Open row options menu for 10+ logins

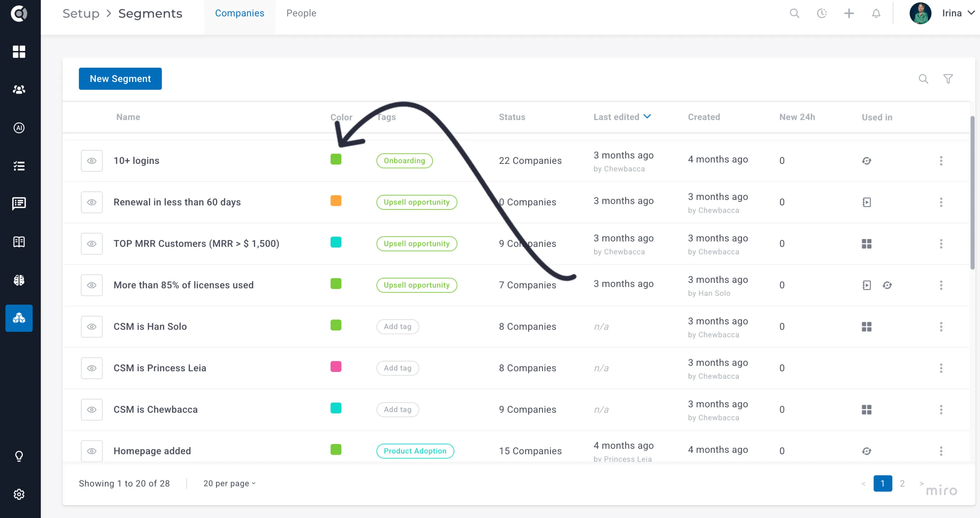[x=941, y=161]
